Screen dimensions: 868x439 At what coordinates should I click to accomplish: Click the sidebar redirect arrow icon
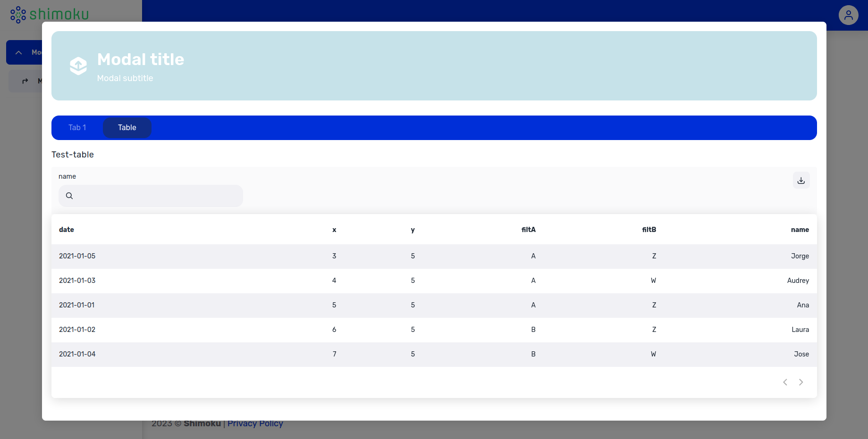click(25, 81)
